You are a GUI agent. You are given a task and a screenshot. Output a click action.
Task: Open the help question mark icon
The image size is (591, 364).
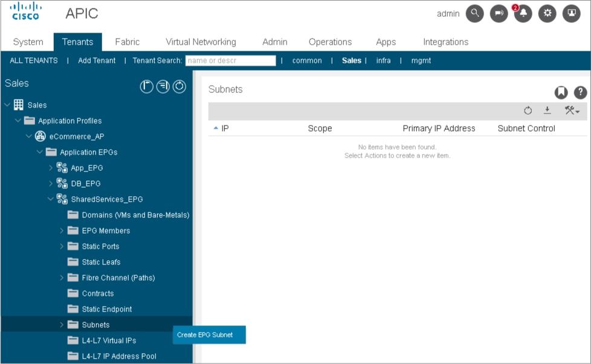point(580,92)
